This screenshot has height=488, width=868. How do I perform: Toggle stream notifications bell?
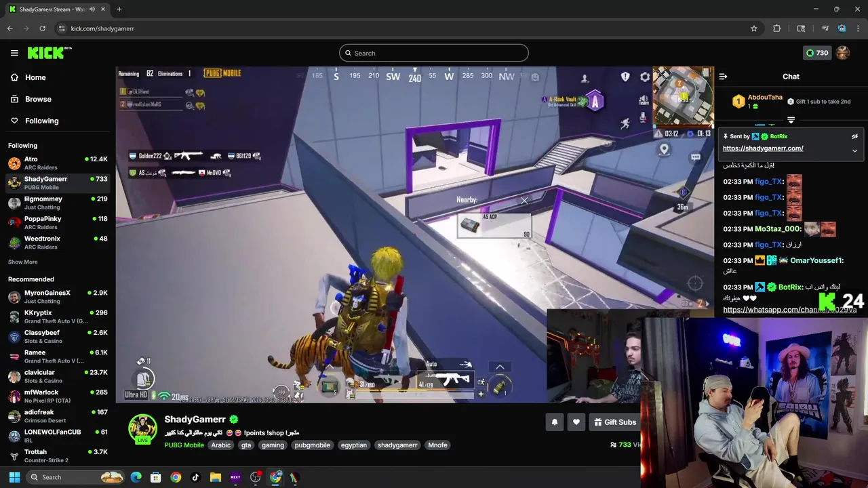click(555, 422)
